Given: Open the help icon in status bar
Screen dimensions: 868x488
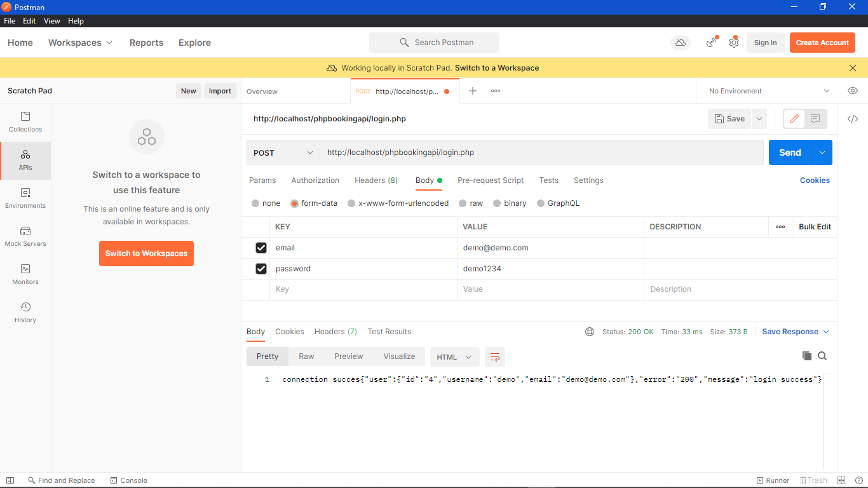Looking at the screenshot, I should coord(859,480).
